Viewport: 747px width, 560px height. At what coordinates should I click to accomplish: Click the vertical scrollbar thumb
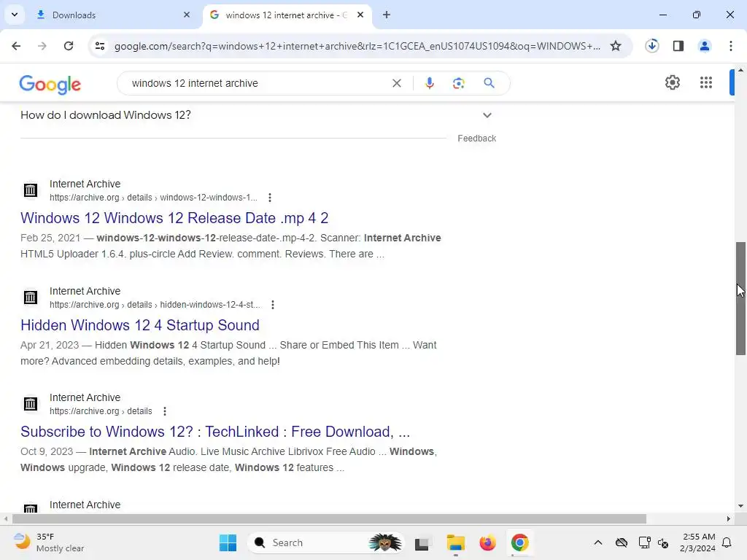(740, 298)
